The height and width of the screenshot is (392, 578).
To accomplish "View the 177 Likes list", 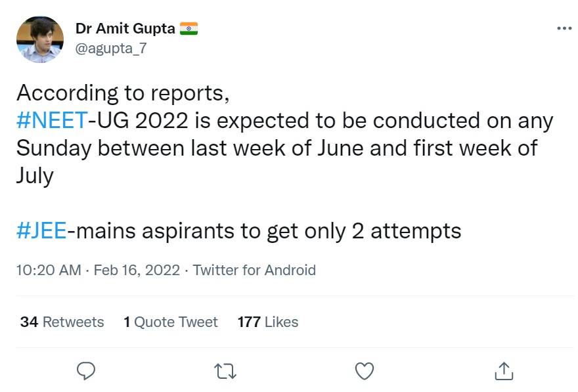I will (268, 322).
